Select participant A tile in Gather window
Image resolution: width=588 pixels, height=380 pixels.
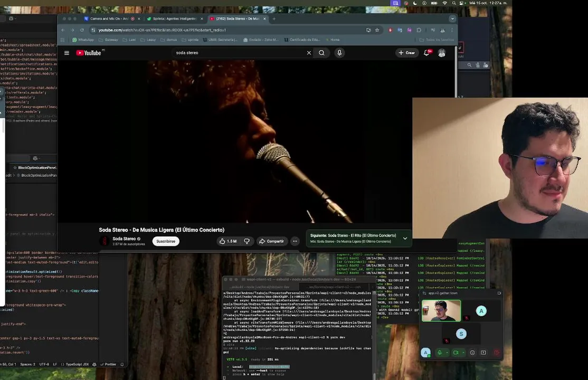pyautogui.click(x=481, y=311)
